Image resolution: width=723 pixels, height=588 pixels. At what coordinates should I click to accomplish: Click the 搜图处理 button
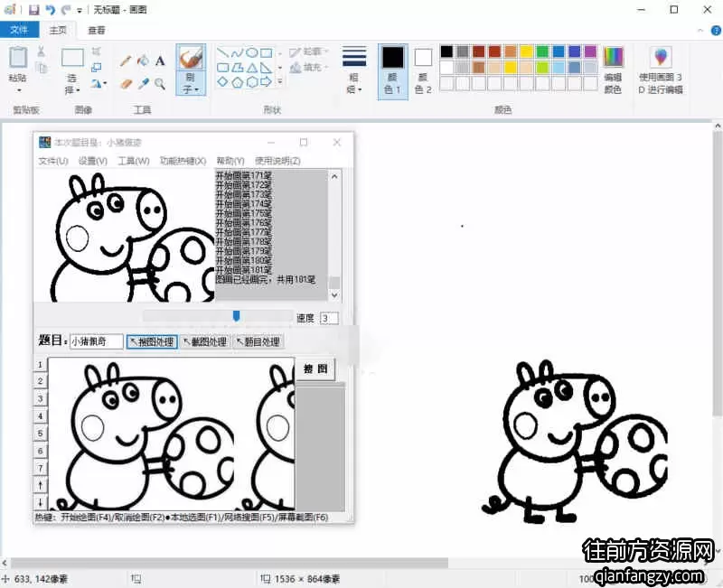coord(152,342)
